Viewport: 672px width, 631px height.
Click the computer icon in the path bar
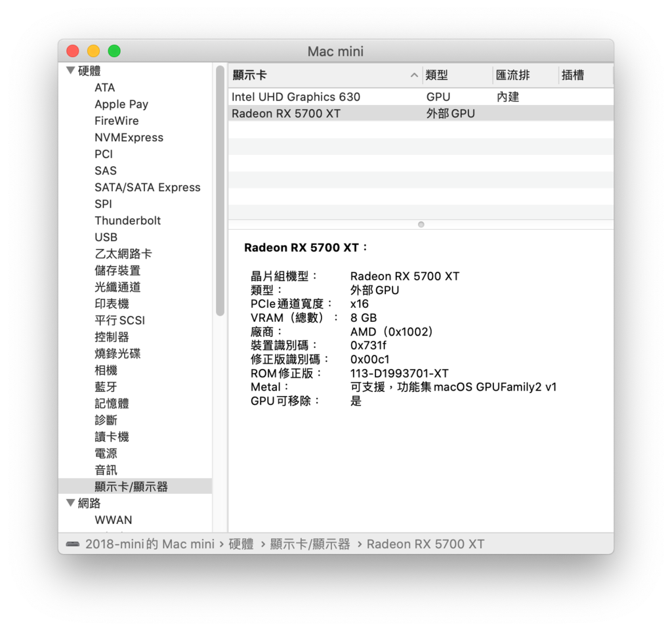[x=72, y=544]
